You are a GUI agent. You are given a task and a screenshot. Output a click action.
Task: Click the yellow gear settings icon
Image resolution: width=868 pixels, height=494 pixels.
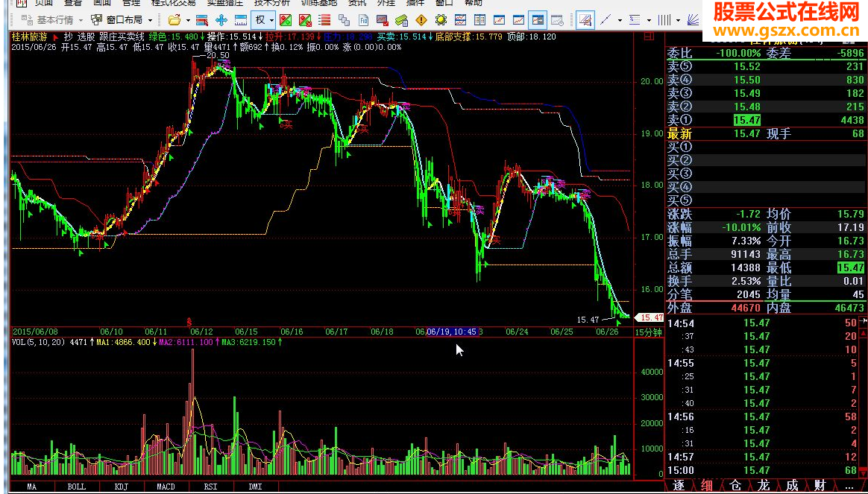click(x=441, y=20)
